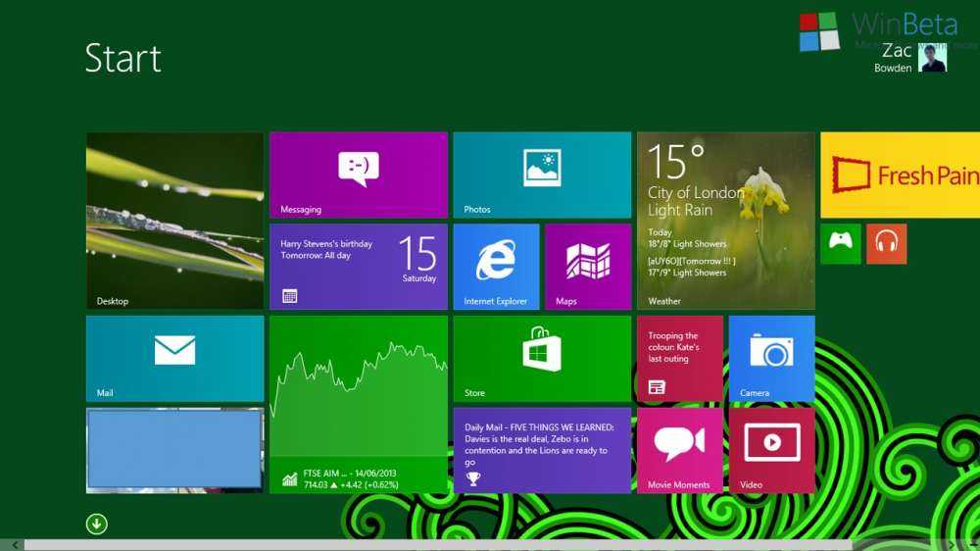Click the 'Light Rain' weather text
The image size is (980, 551).
click(680, 210)
